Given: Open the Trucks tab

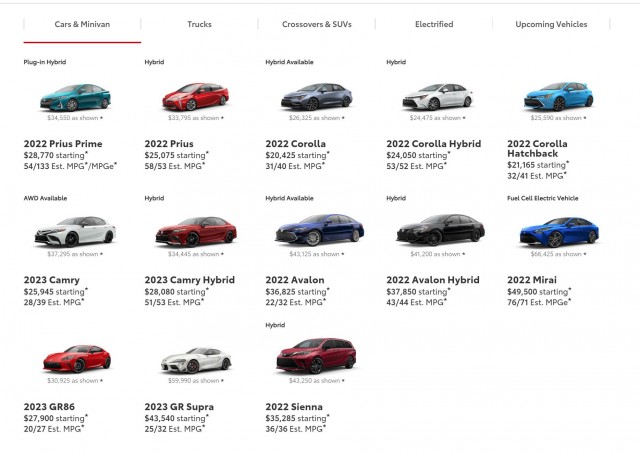Looking at the screenshot, I should (x=200, y=24).
